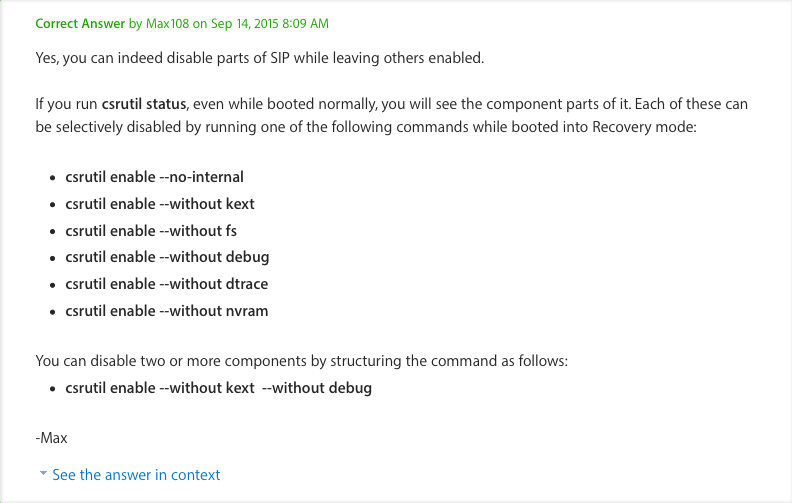The height and width of the screenshot is (503, 792).
Task: Click the sentence starting Yes, you can indeed
Action: pos(260,58)
